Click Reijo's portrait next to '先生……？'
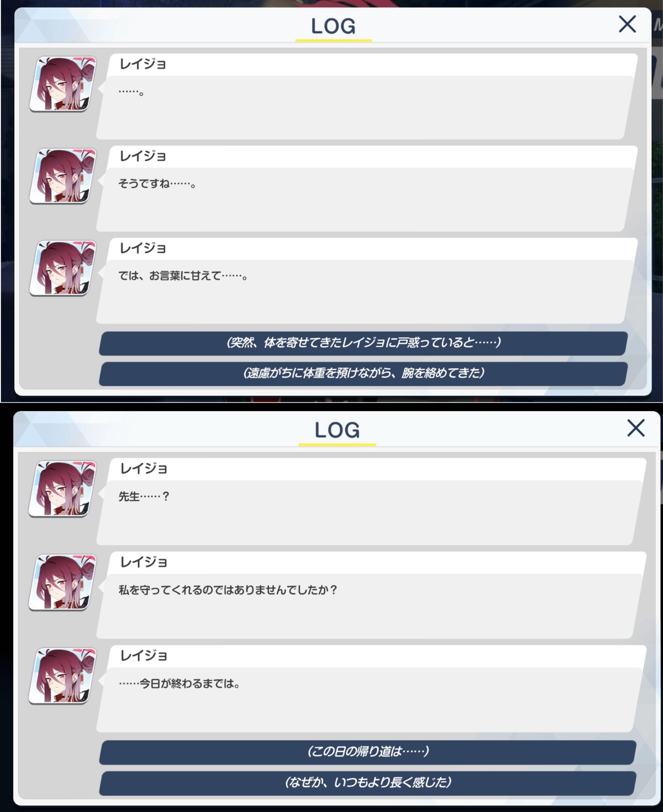 point(63,489)
